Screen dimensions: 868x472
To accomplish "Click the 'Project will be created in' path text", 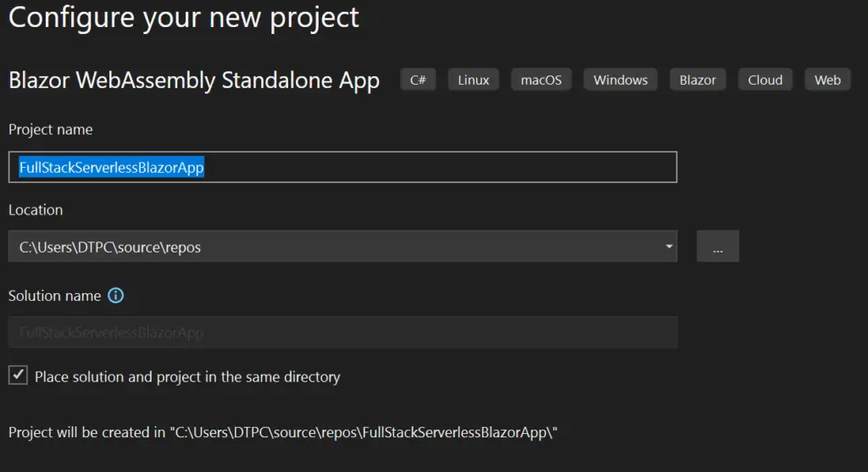I will click(282, 432).
